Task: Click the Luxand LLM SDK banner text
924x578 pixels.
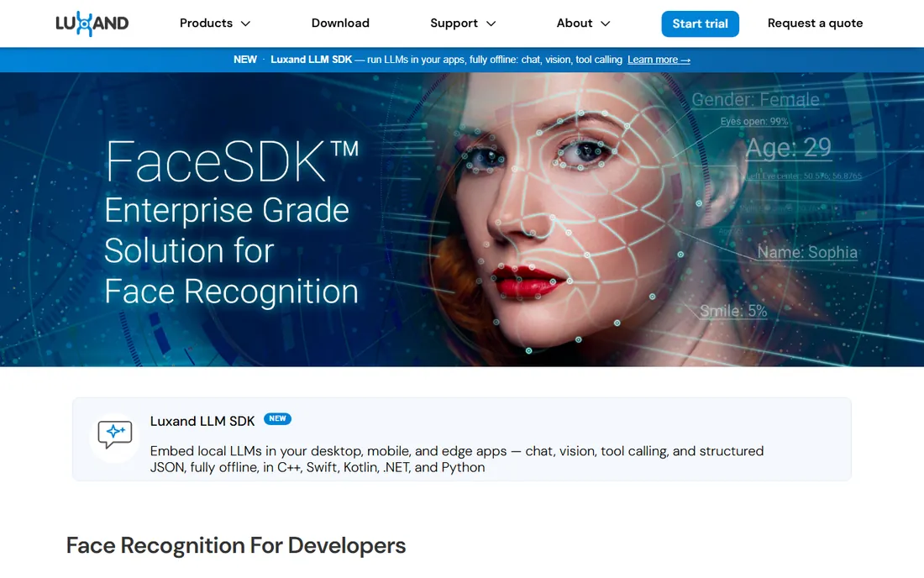Action: [311, 60]
